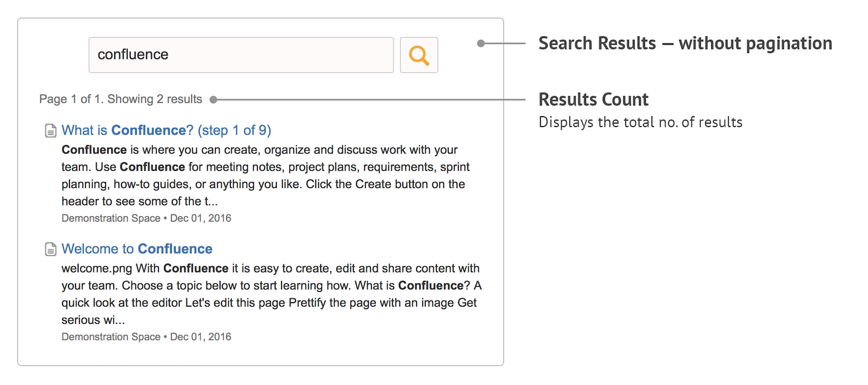Click the Dec 01, 2016 date on first result
Image resolution: width=868 pixels, height=385 pixels.
click(201, 218)
